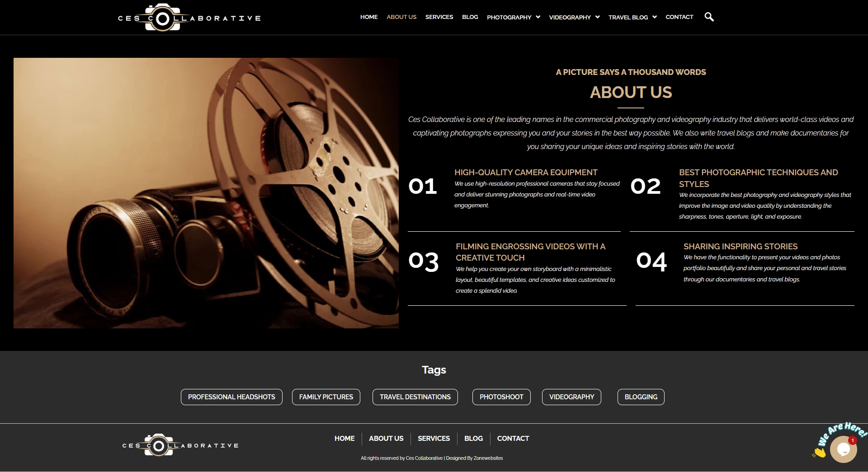The height and width of the screenshot is (472, 868).
Task: Select the Family Pictures tag
Action: pyautogui.click(x=326, y=397)
